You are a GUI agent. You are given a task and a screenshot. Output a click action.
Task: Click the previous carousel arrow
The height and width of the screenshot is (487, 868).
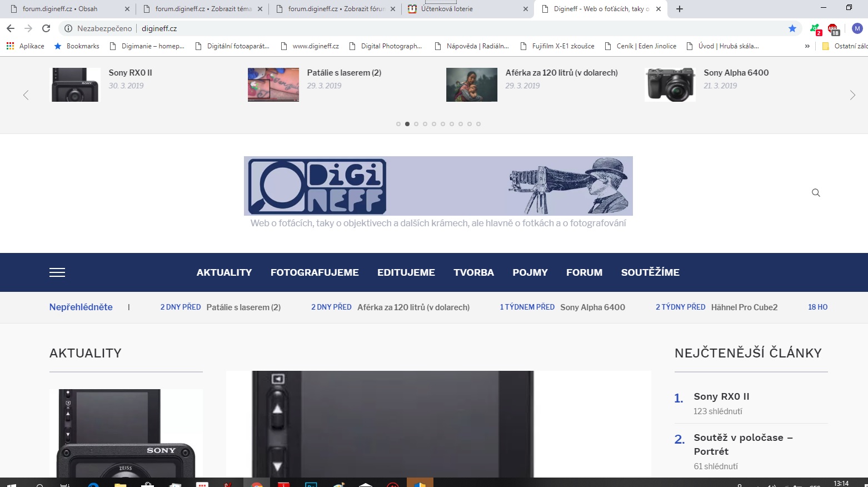pyautogui.click(x=26, y=95)
